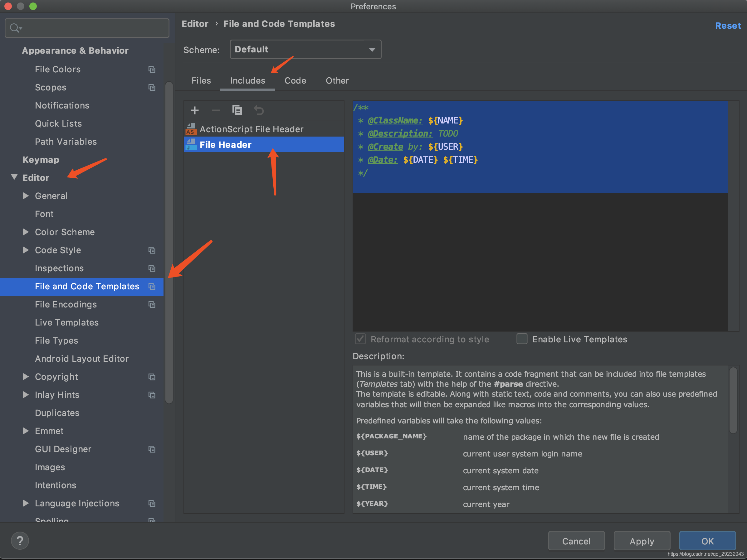
Task: Click the Remove template minus icon
Action: pos(215,111)
